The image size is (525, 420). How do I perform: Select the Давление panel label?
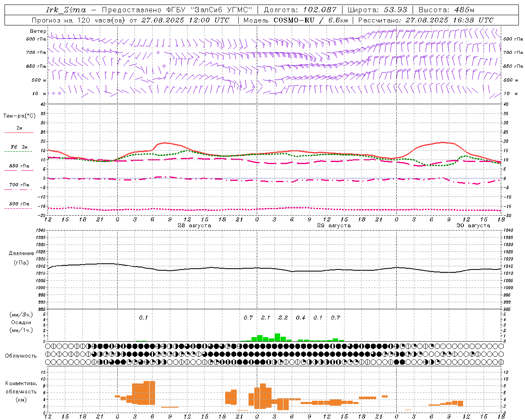point(21,253)
